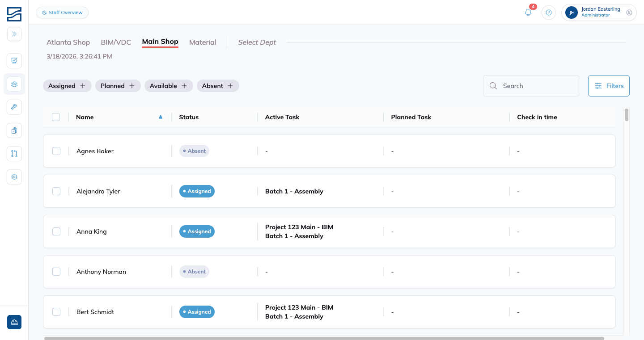Screen dimensions: 644x340
Task: Select the checkbox for Agnes Baker
Action: (x=56, y=151)
